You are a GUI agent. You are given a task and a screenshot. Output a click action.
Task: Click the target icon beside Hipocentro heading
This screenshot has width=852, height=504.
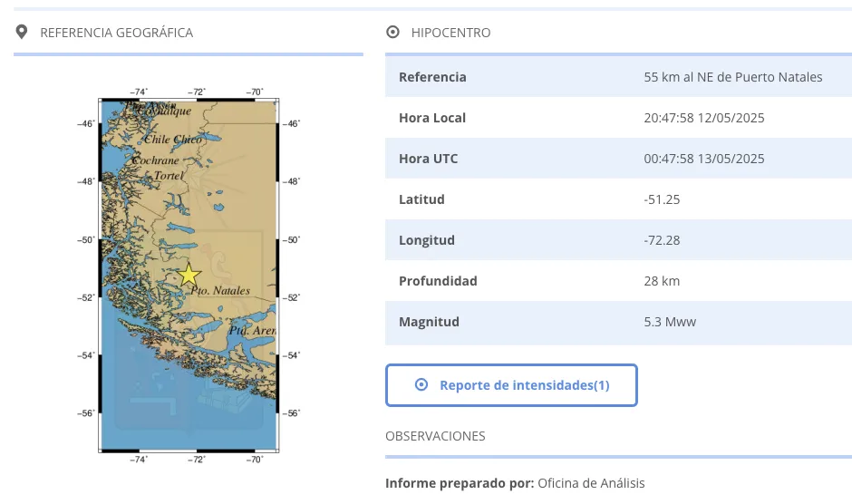[x=392, y=33]
